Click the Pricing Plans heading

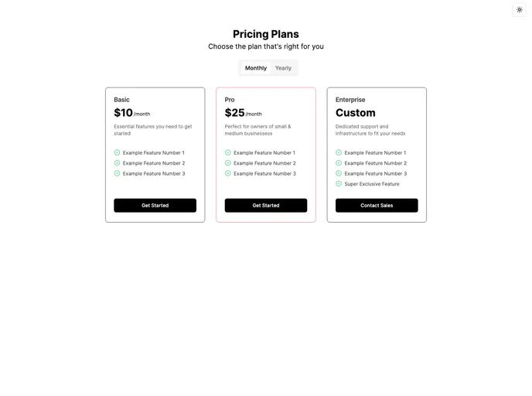point(266,34)
